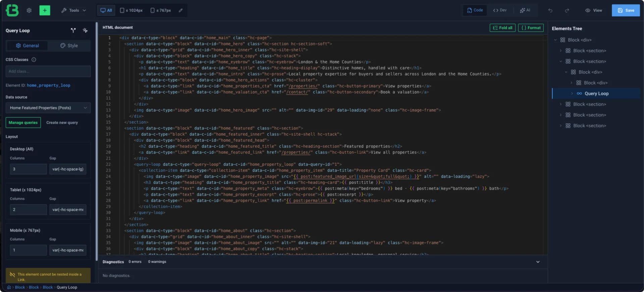Edit the Mobile Gap field

coord(68,250)
